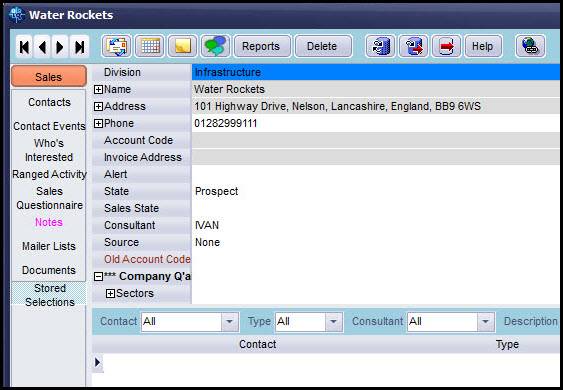Open the Who's Interested tab
The width and height of the screenshot is (563, 390).
pyautogui.click(x=49, y=150)
